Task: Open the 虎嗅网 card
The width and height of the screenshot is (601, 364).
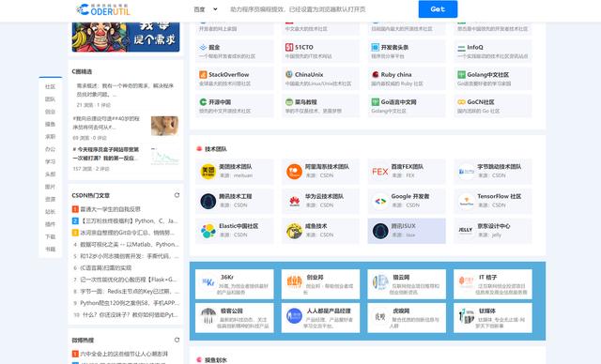Action: pyautogui.click(x=407, y=318)
